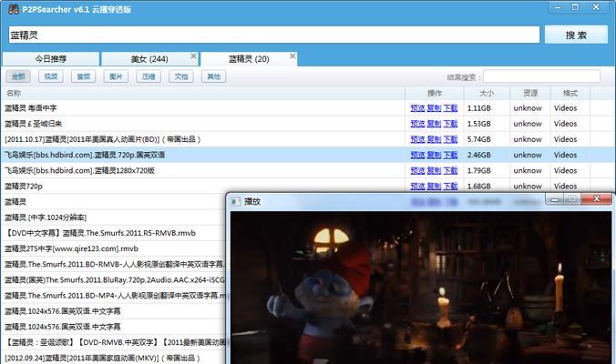Click 下载 for the 5.74GB row
Screen dimensions: 616x364
(x=450, y=139)
